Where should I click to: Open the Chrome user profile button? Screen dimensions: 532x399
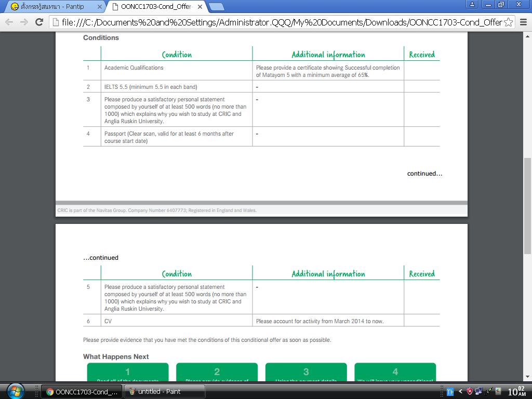tap(472, 4)
